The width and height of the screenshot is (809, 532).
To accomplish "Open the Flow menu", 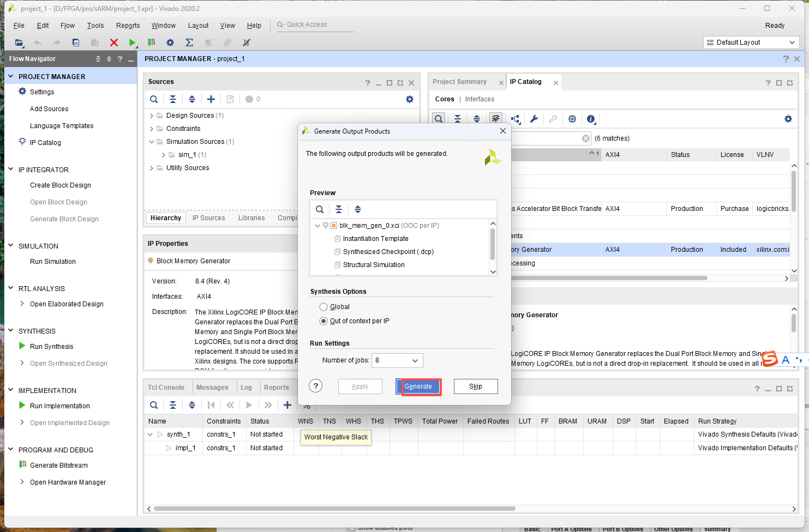I will tap(68, 26).
